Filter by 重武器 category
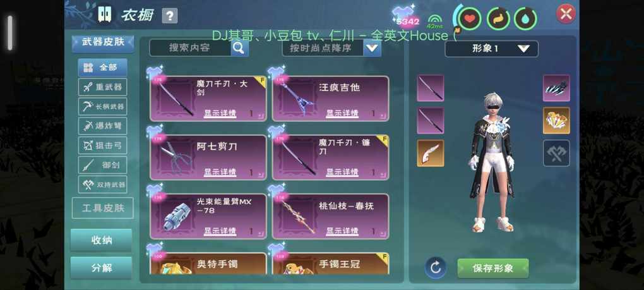Screen dimensions: 644x290 [x=103, y=87]
